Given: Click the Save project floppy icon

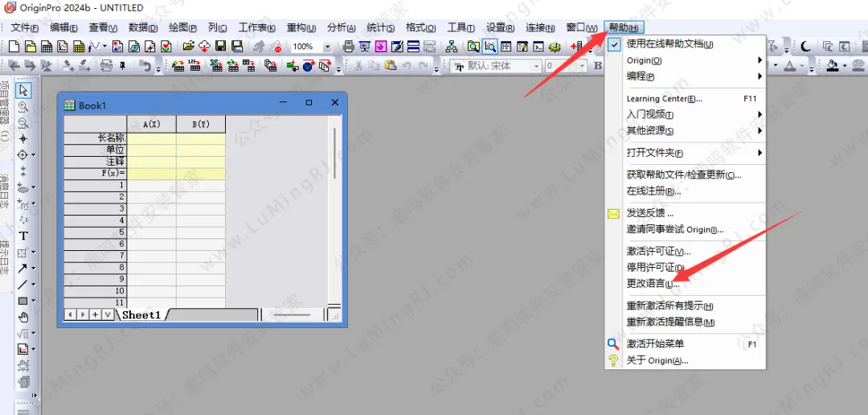Looking at the screenshot, I should pyautogui.click(x=220, y=47).
